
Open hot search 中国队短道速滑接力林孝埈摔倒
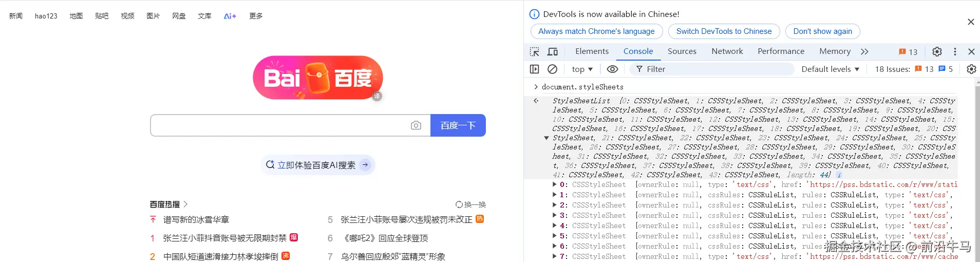(221, 256)
